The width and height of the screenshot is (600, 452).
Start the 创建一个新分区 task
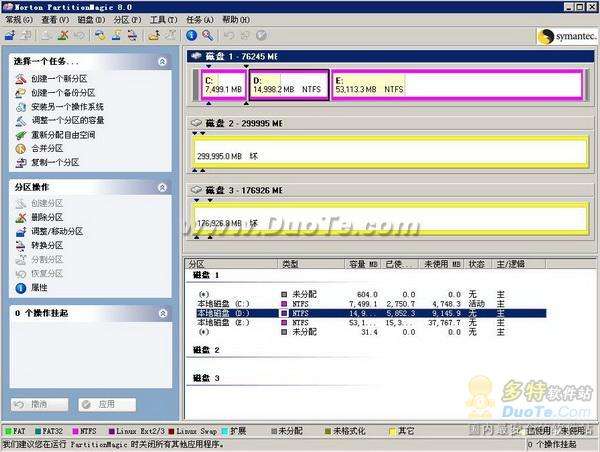pyautogui.click(x=59, y=79)
